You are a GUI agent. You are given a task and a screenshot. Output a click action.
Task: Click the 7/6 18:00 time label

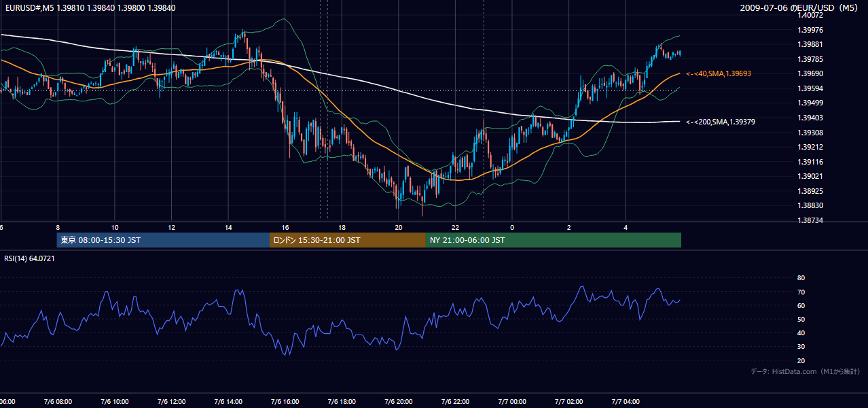pyautogui.click(x=342, y=402)
